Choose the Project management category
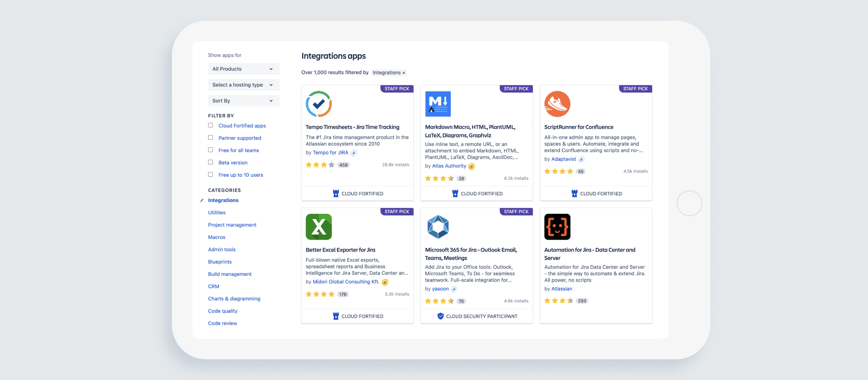 click(x=232, y=225)
